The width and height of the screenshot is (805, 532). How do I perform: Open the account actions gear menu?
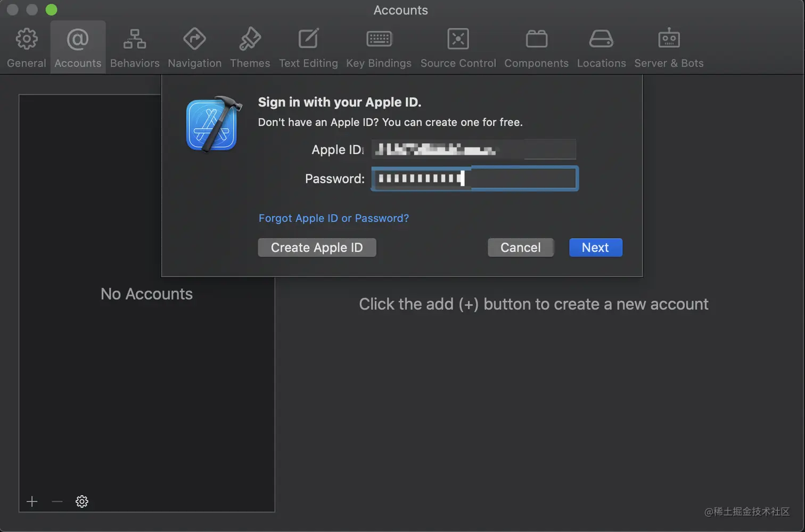coord(82,502)
